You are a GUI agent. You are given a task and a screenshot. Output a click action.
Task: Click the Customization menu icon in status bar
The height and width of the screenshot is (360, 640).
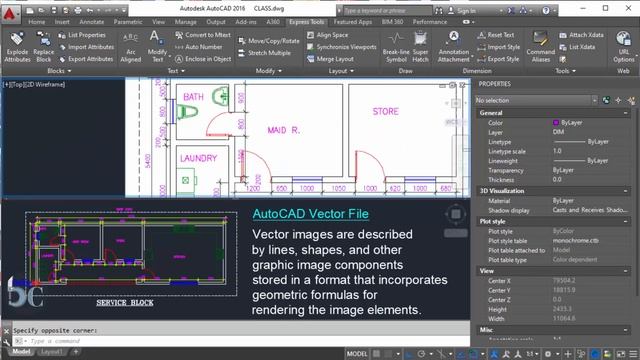(633, 354)
